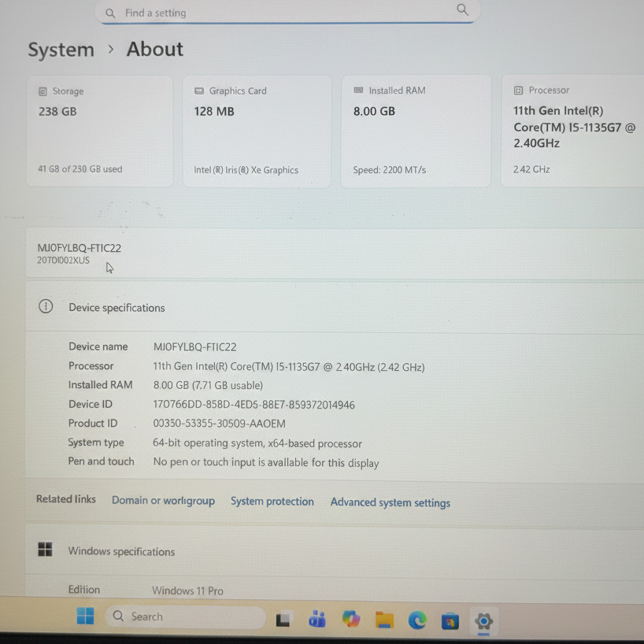Click the Windows logo beside Windows specifications
The width and height of the screenshot is (644, 644).
45,549
